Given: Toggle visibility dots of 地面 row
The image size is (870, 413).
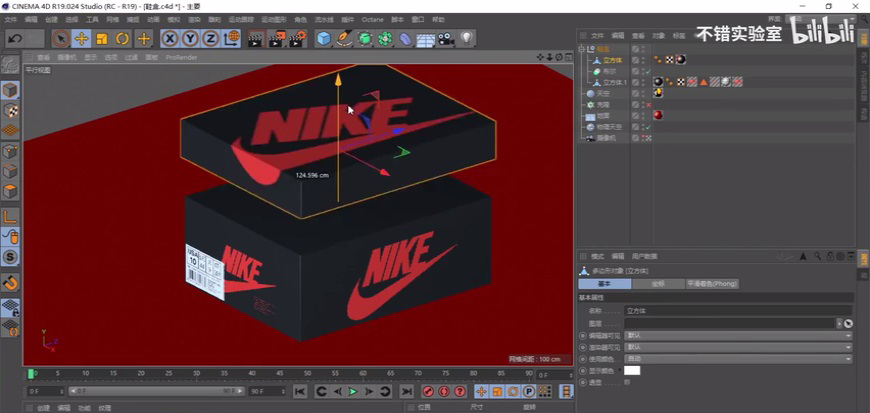Looking at the screenshot, I should pyautogui.click(x=644, y=115).
